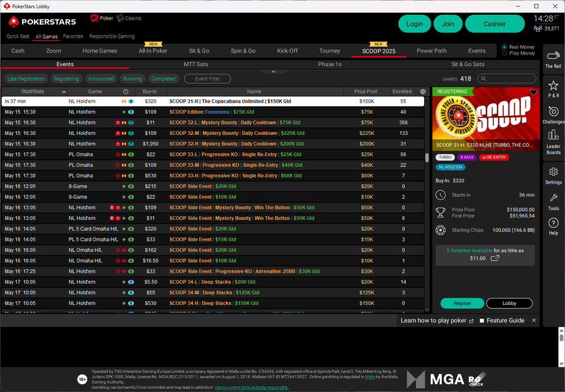The image size is (565, 392).
Task: Toggle Late Registration filter
Action: click(x=26, y=79)
